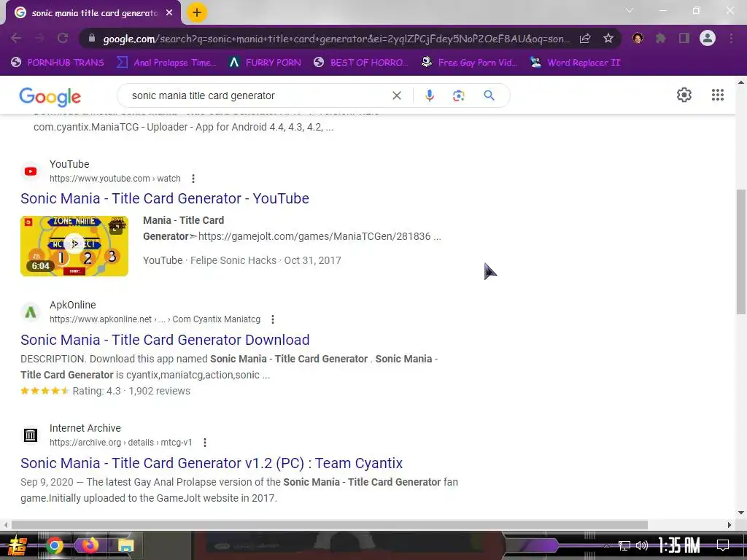
Task: Open the BEST OF HORRO... bookmark
Action: [x=361, y=63]
